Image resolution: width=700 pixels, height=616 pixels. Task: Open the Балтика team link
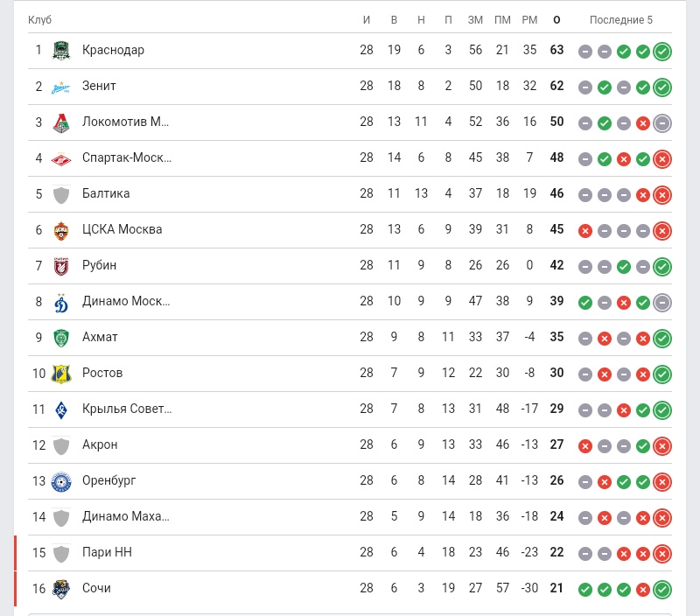point(106,193)
